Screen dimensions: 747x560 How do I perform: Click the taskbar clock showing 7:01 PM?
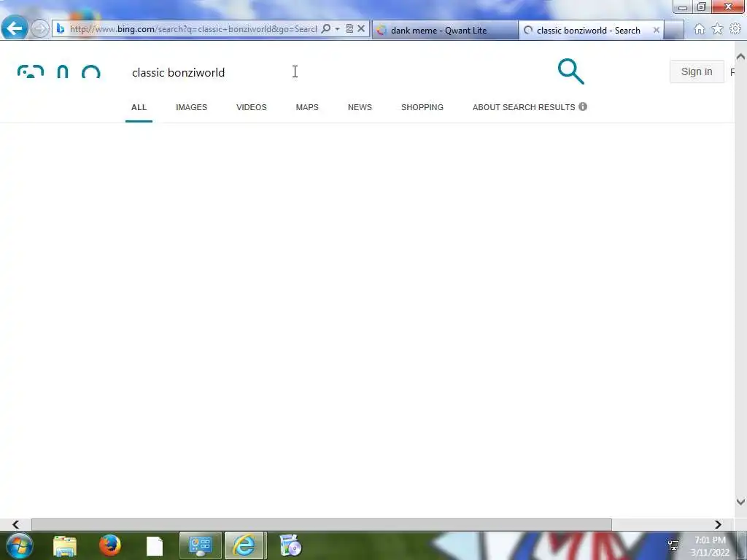tap(710, 546)
